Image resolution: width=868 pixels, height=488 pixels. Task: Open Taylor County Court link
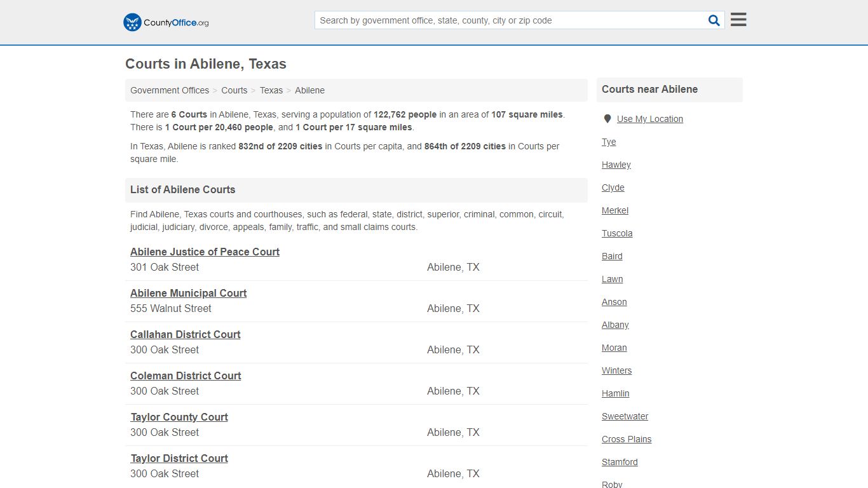click(179, 417)
